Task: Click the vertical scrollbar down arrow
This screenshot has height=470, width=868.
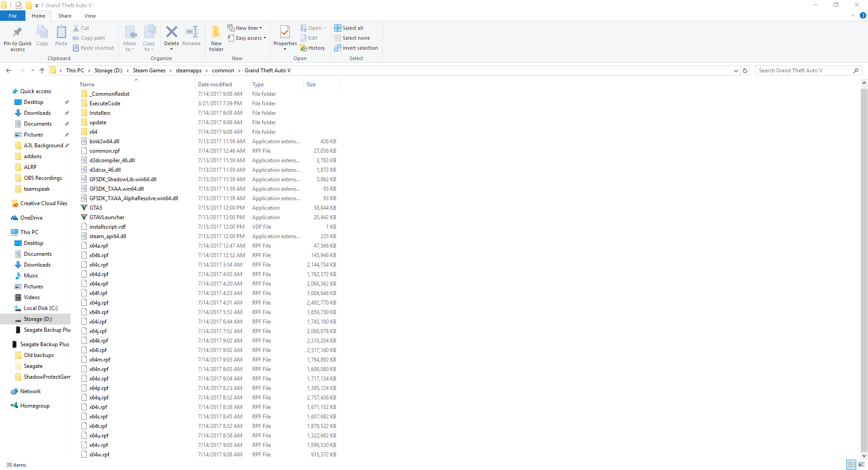Action: (864, 456)
